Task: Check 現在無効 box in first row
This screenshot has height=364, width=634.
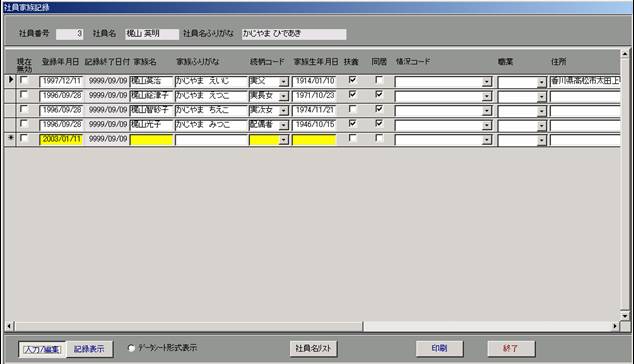Action: click(24, 80)
